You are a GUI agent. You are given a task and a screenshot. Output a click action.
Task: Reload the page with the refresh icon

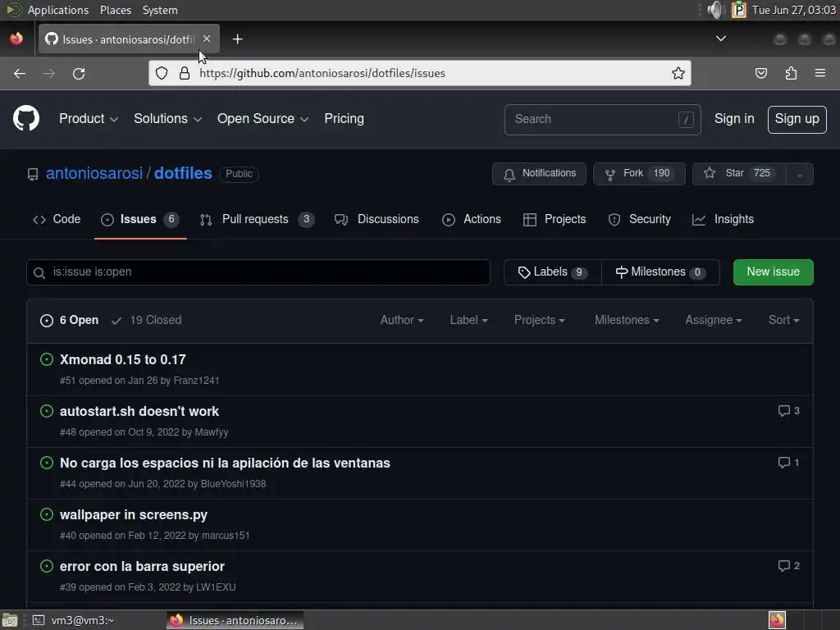tap(79, 73)
